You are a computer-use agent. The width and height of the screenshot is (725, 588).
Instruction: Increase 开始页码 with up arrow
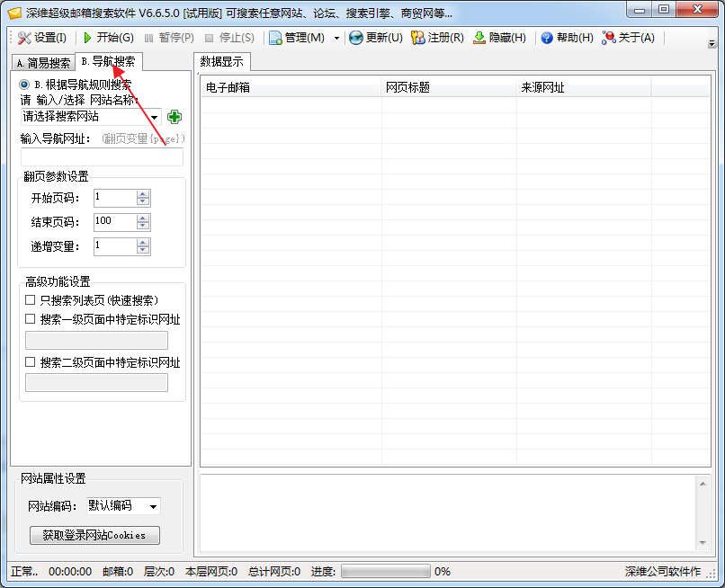[x=143, y=194]
